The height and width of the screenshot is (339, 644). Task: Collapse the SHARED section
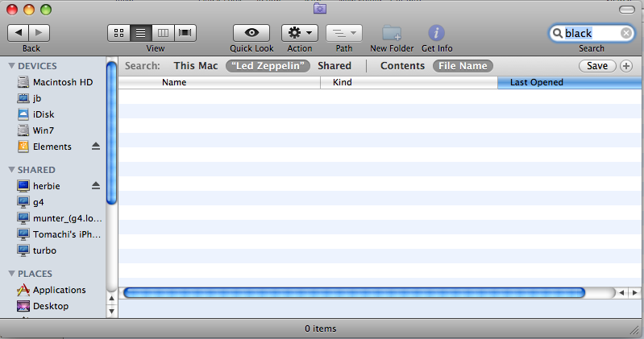coord(11,169)
